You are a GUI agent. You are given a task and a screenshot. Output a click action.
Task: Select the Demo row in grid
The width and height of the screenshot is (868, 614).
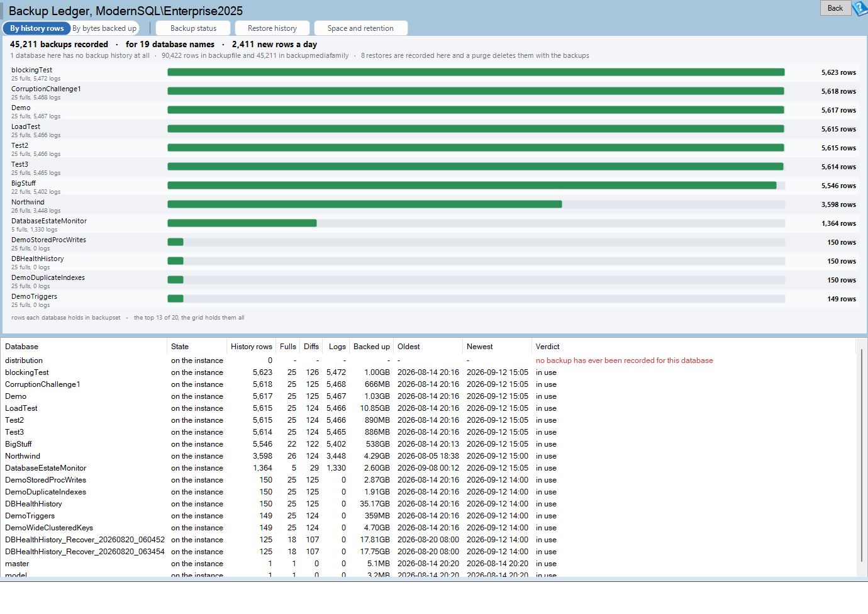tap(428, 396)
